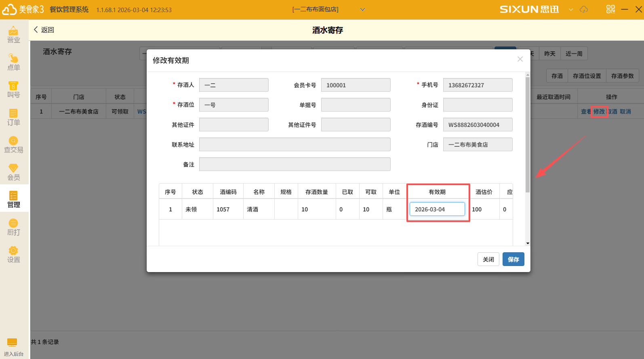Open the 查交易 transaction search icon
644x359 pixels.
tap(13, 144)
